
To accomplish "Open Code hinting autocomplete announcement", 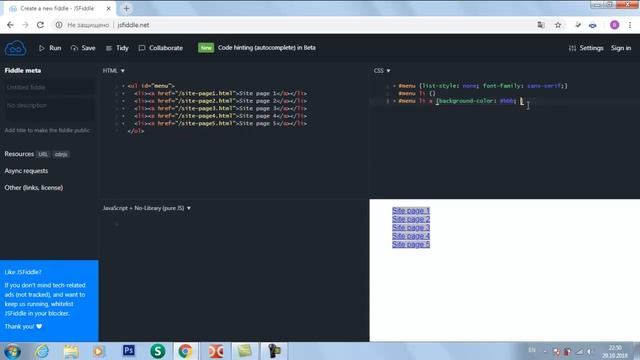I will 267,48.
